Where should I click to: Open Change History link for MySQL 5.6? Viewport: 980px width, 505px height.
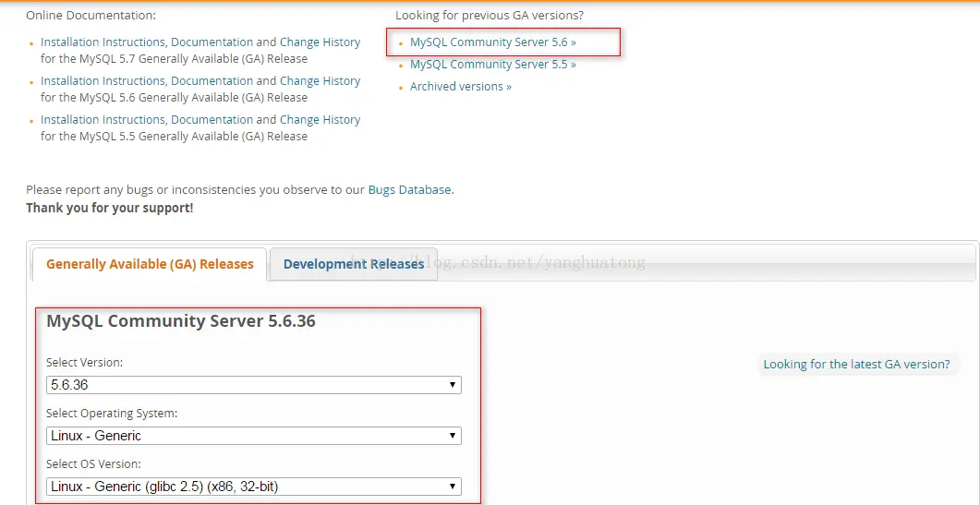click(x=320, y=80)
